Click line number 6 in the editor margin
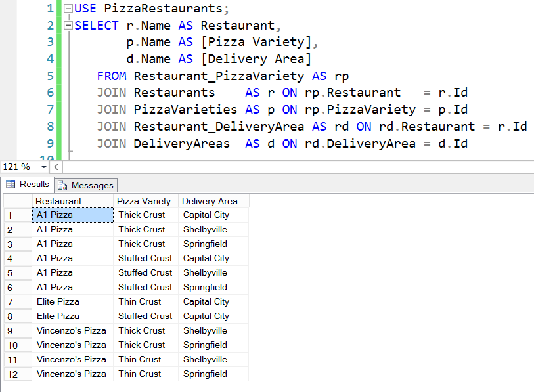This screenshot has width=534, height=392. point(50,93)
